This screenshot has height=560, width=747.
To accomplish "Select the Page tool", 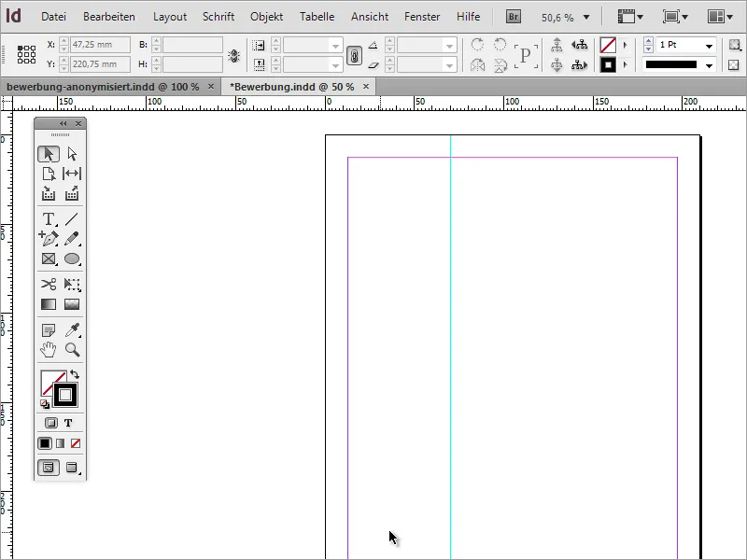I will 49,174.
